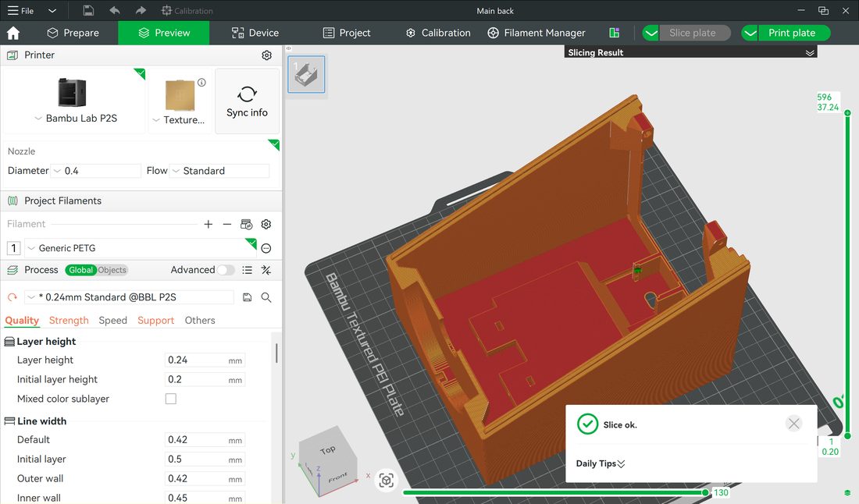Image resolution: width=859 pixels, height=504 pixels.
Task: Expand the File menu dropdown arrow
Action: [x=52, y=10]
